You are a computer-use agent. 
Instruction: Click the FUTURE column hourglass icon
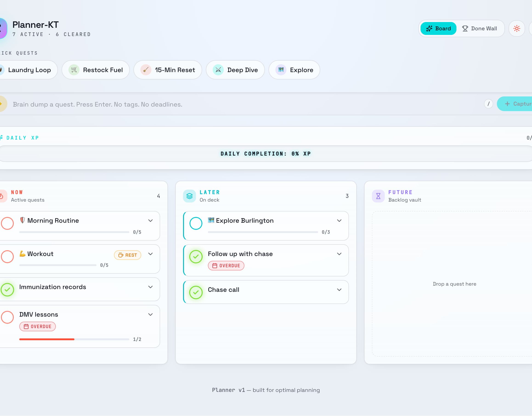(378, 196)
